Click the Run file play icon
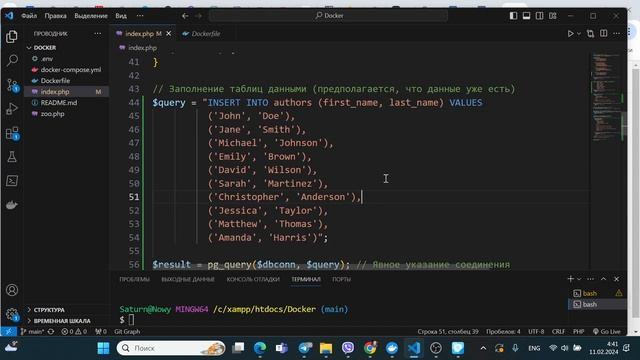Image resolution: width=640 pixels, height=360 pixels. [x=570, y=34]
